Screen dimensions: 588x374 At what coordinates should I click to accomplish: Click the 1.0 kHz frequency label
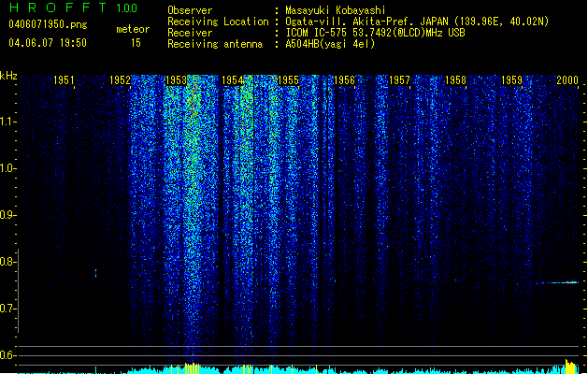point(7,168)
